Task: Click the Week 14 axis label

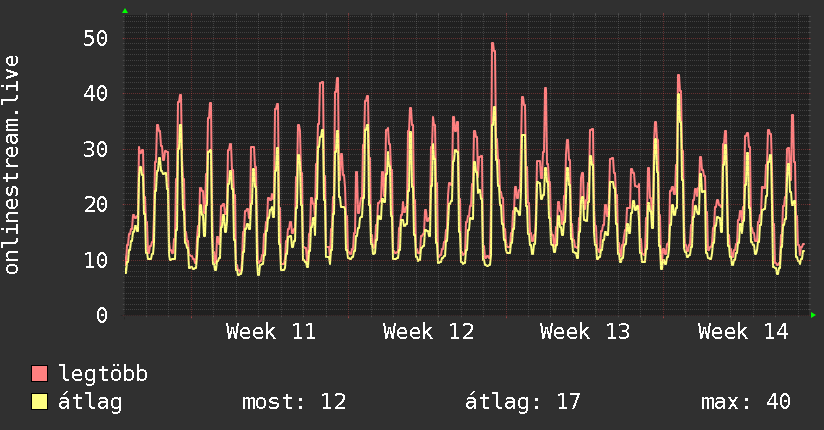Action: (x=743, y=332)
